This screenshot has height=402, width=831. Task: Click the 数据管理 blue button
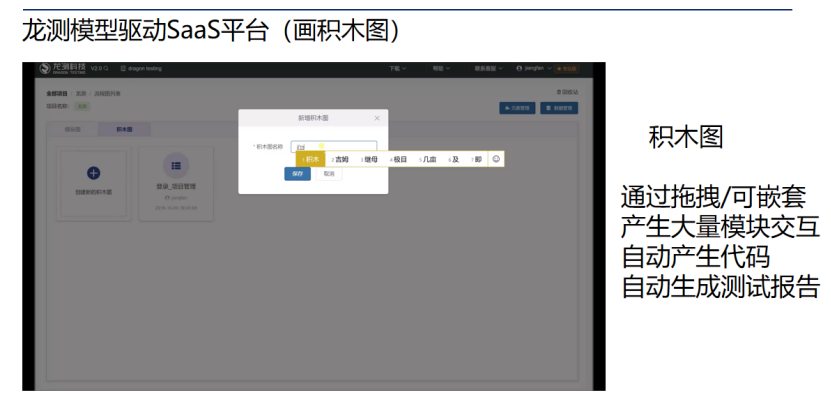559,108
